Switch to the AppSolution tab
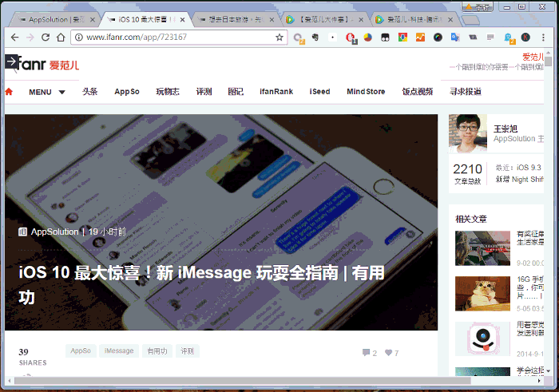This screenshot has height=392, width=559. tap(56, 20)
